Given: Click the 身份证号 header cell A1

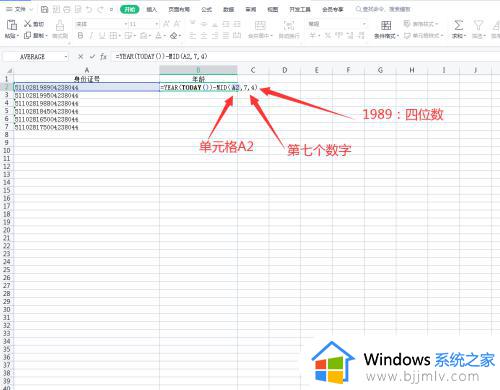Looking at the screenshot, I should (87, 79).
